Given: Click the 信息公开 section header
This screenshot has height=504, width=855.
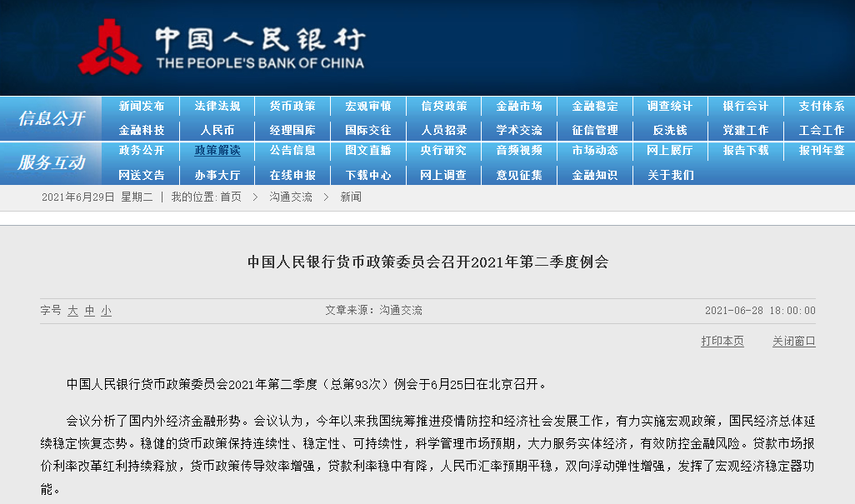Looking at the screenshot, I should coord(52,118).
